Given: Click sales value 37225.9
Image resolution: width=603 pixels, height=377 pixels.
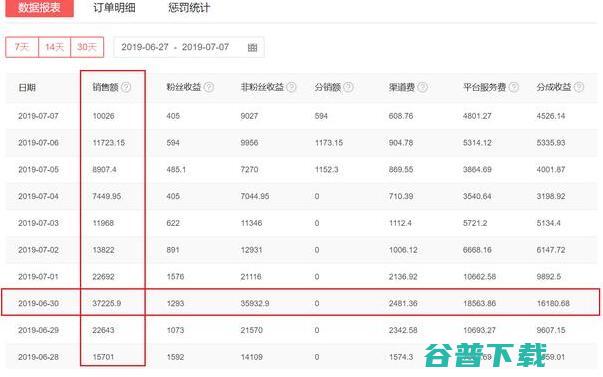Looking at the screenshot, I should click(107, 304).
